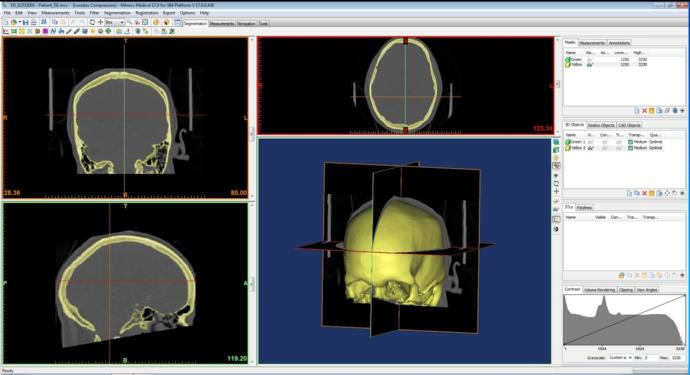This screenshot has width=690, height=375.
Task: Create a new mask icon in masks panel
Action: coord(637,110)
